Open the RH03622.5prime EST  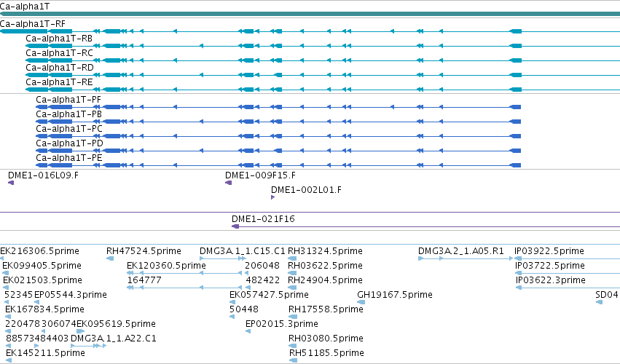pyautogui.click(x=326, y=266)
